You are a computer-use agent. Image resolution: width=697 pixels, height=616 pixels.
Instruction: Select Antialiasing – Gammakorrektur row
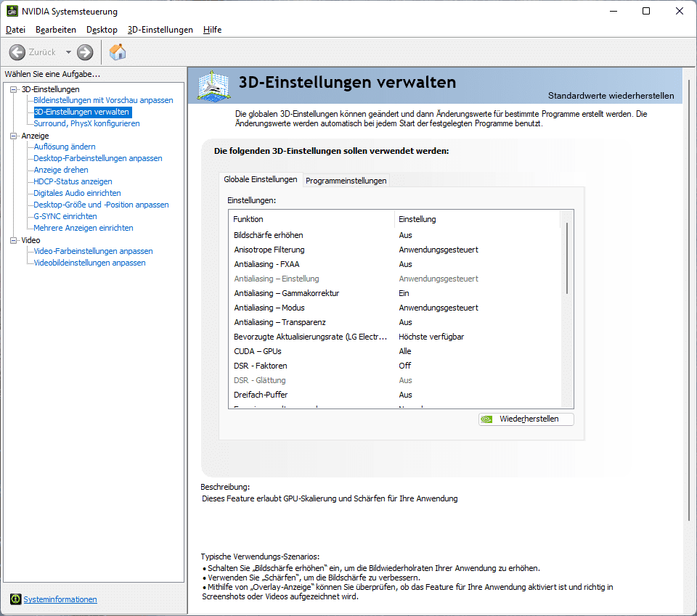coord(395,293)
